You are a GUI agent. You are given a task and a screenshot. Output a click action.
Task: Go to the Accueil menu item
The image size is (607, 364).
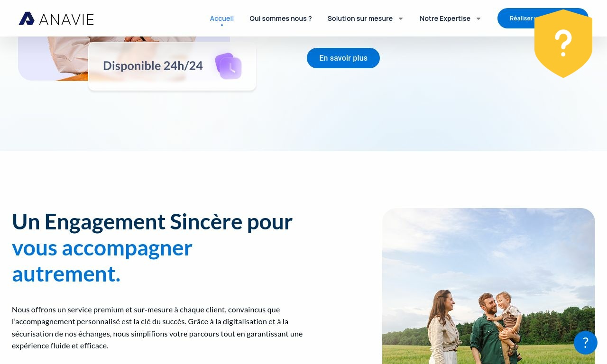(x=222, y=18)
